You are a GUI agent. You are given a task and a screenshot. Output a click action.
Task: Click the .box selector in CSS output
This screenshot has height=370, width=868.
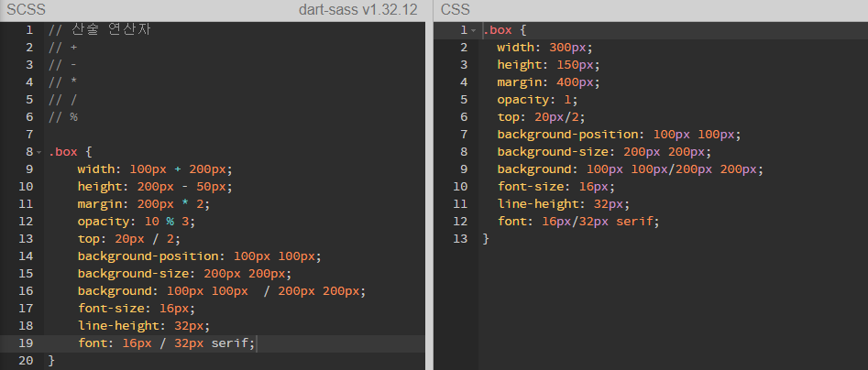[497, 30]
